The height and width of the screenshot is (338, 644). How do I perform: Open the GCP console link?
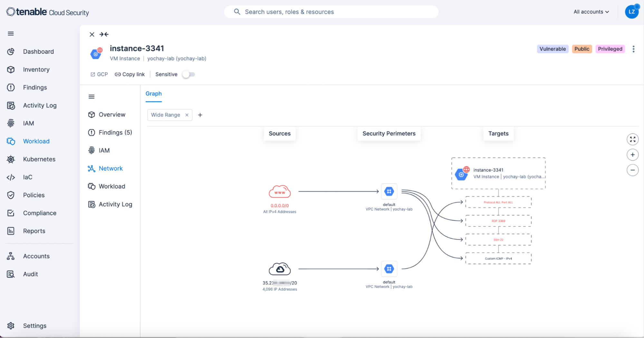pyautogui.click(x=99, y=74)
